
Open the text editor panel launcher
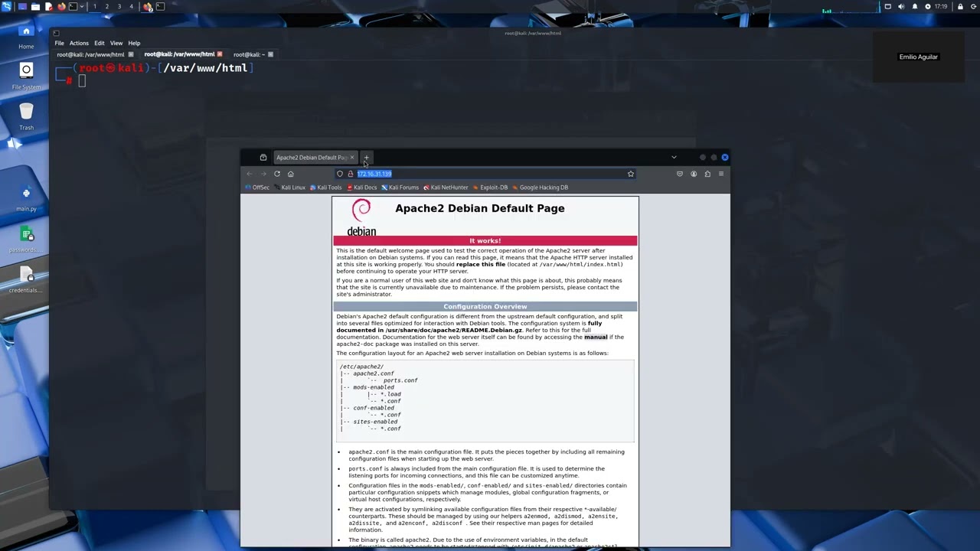tap(49, 6)
